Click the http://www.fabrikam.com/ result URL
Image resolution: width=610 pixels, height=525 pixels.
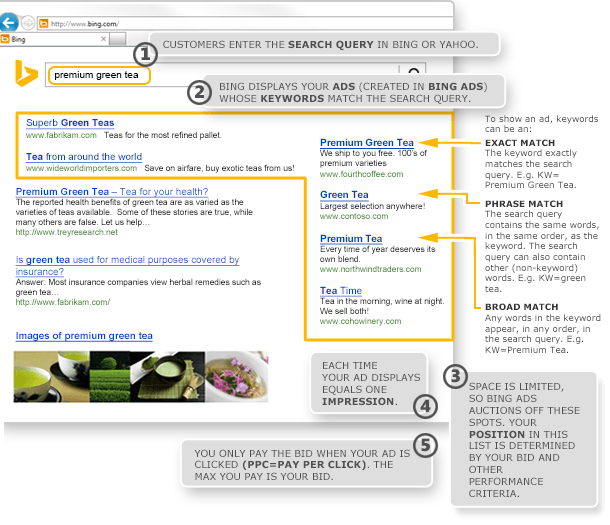click(63, 302)
